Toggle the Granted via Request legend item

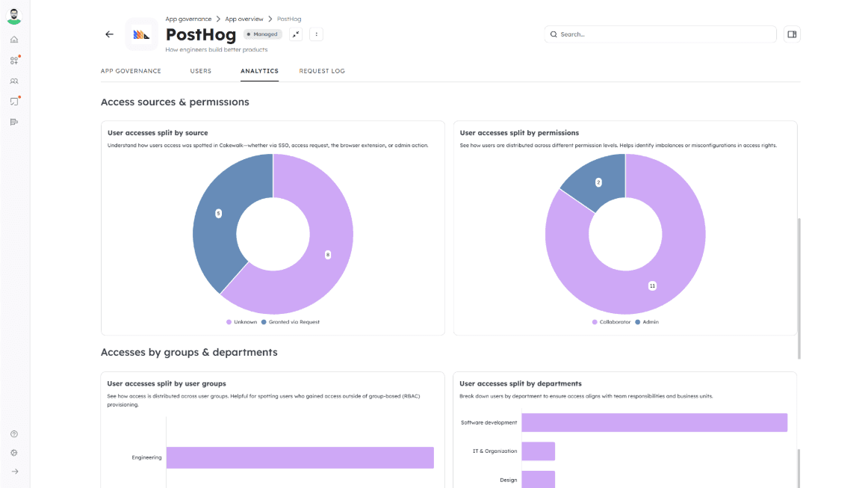pos(291,322)
